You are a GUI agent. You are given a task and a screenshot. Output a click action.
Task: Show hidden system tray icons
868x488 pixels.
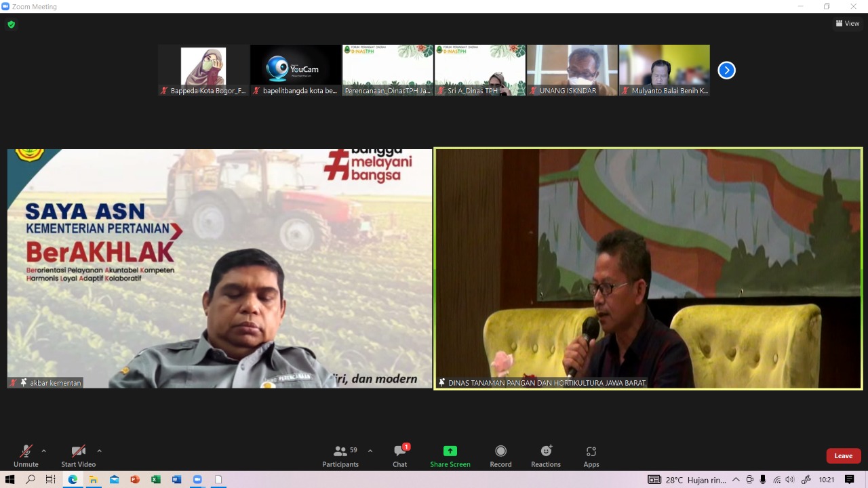(x=736, y=480)
